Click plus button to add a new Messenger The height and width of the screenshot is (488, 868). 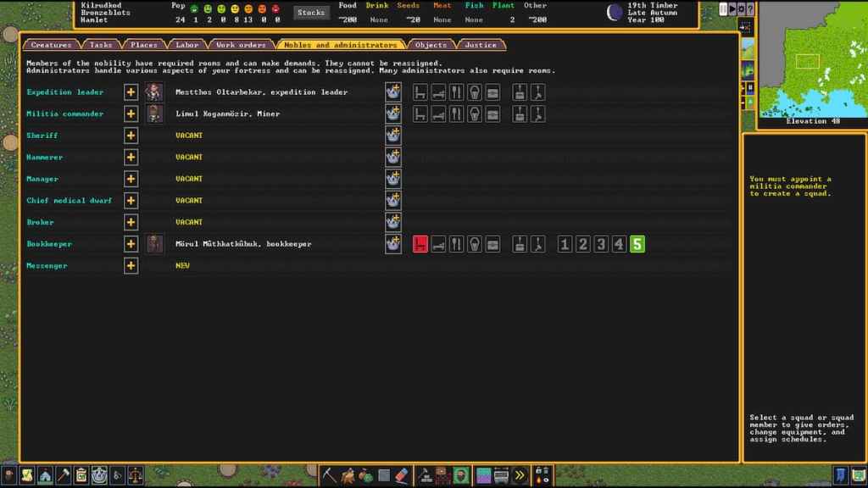(x=131, y=266)
